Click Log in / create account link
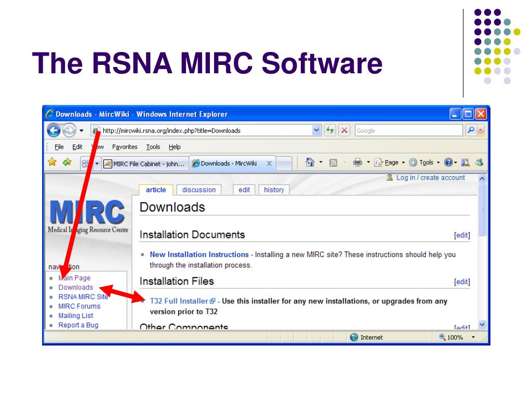The height and width of the screenshot is (399, 532). [431, 178]
